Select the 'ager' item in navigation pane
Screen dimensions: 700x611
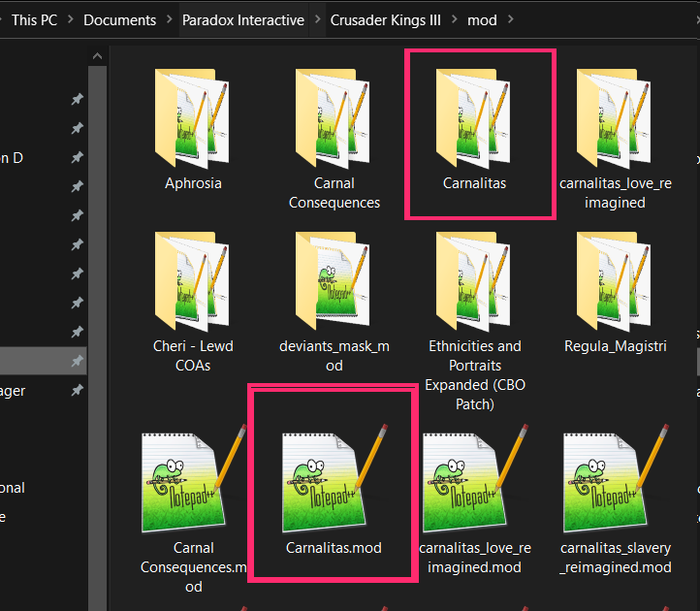13,391
